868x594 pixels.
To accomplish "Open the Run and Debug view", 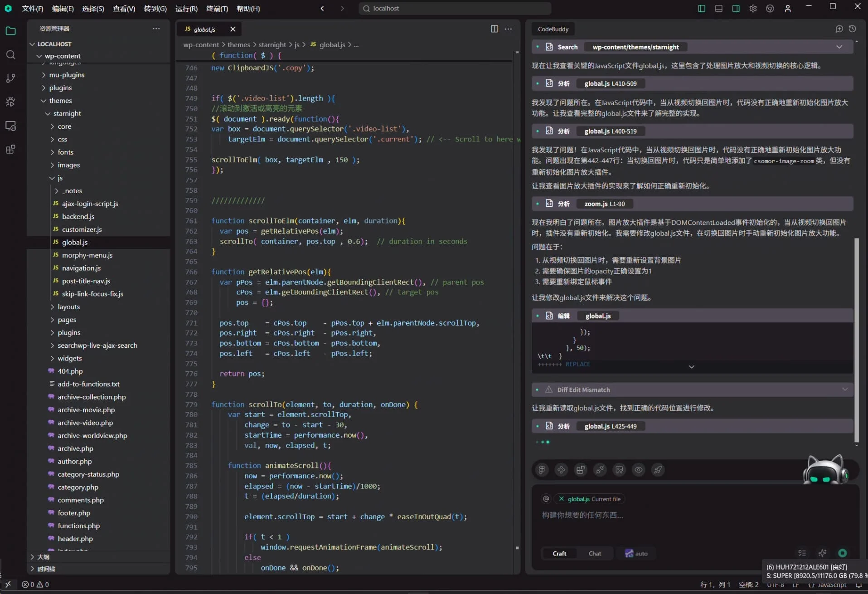I will 10,102.
